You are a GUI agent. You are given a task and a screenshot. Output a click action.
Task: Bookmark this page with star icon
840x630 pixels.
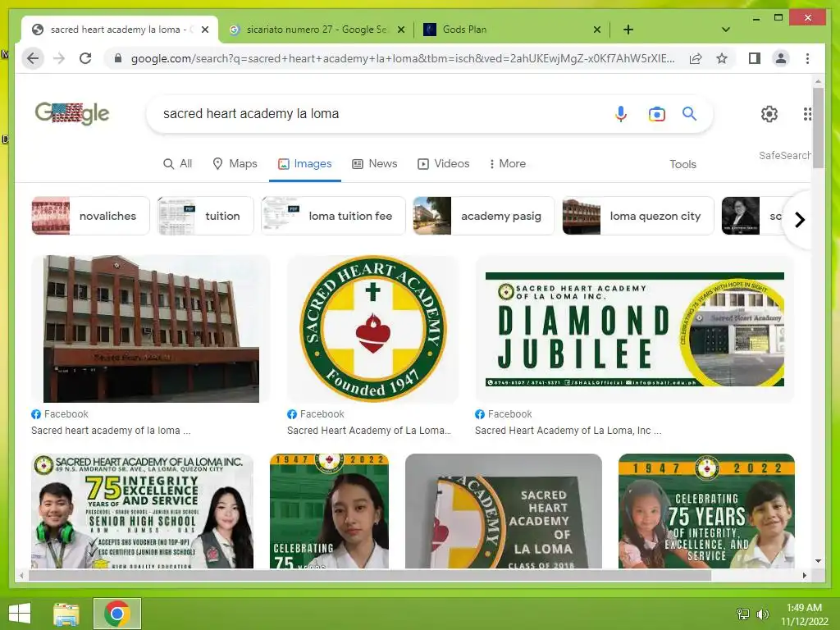tap(722, 58)
